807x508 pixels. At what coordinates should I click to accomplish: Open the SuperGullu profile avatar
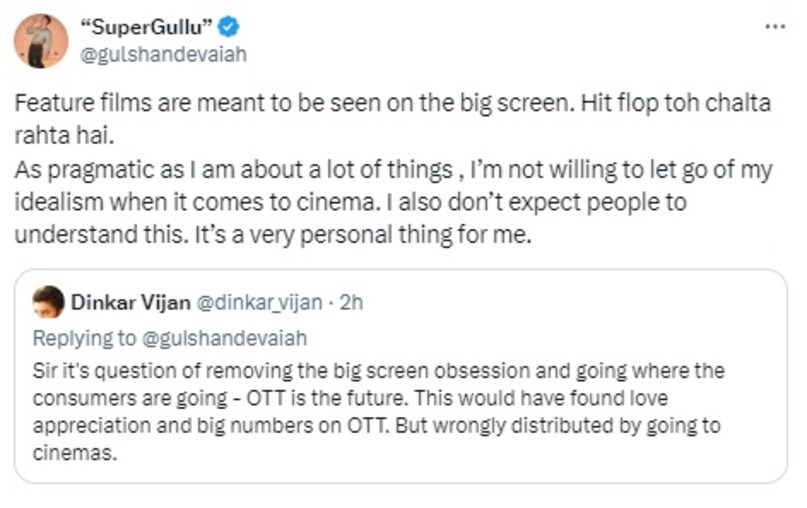[x=41, y=40]
